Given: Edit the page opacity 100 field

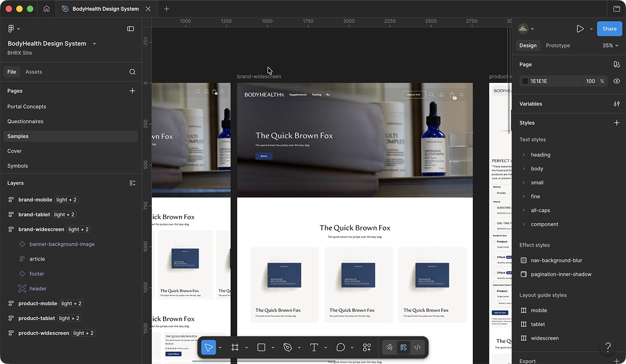Looking at the screenshot, I should [x=590, y=81].
